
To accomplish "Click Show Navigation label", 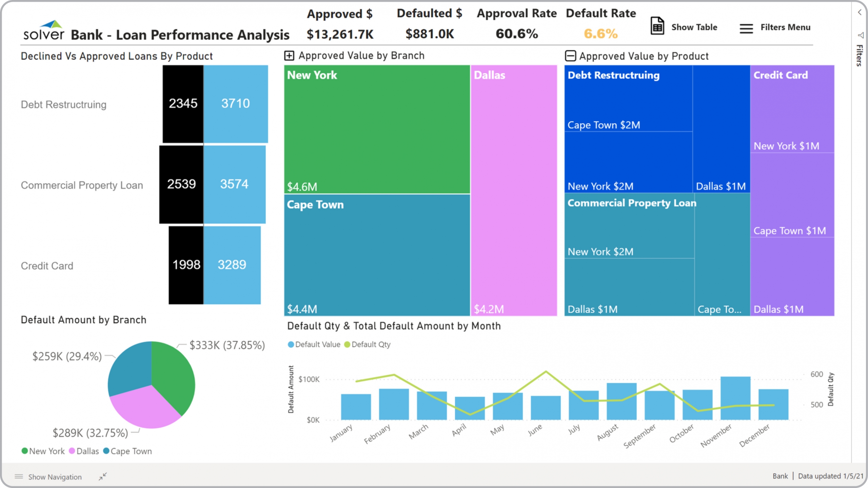I will coord(55,477).
